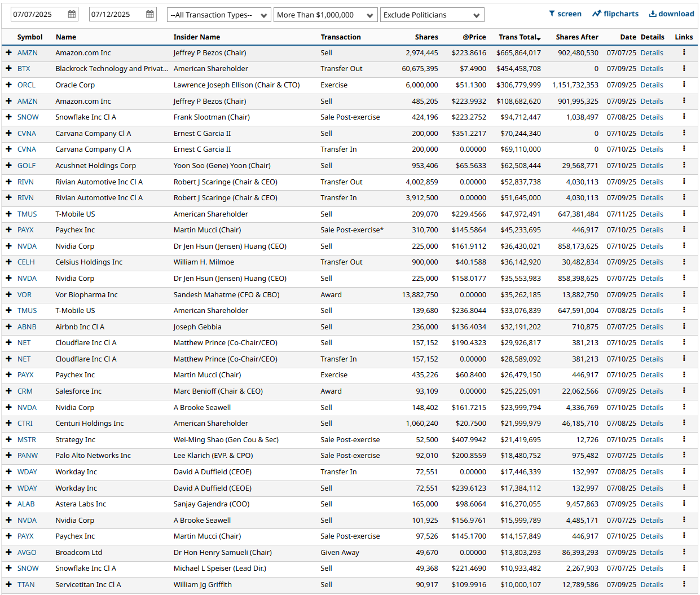Open links menu for Strategy Inc row
Image resolution: width=700 pixels, height=595 pixels.
(684, 439)
